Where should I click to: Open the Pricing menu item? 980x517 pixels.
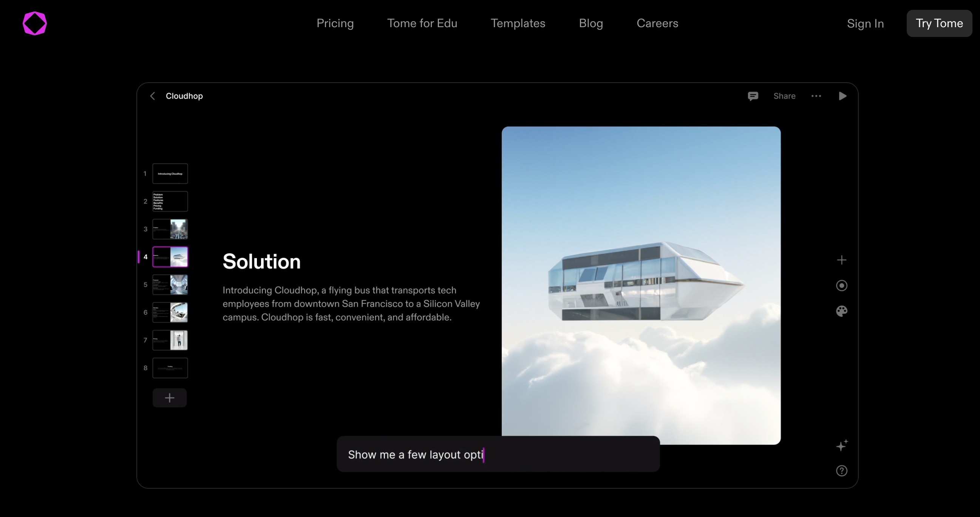(x=334, y=23)
